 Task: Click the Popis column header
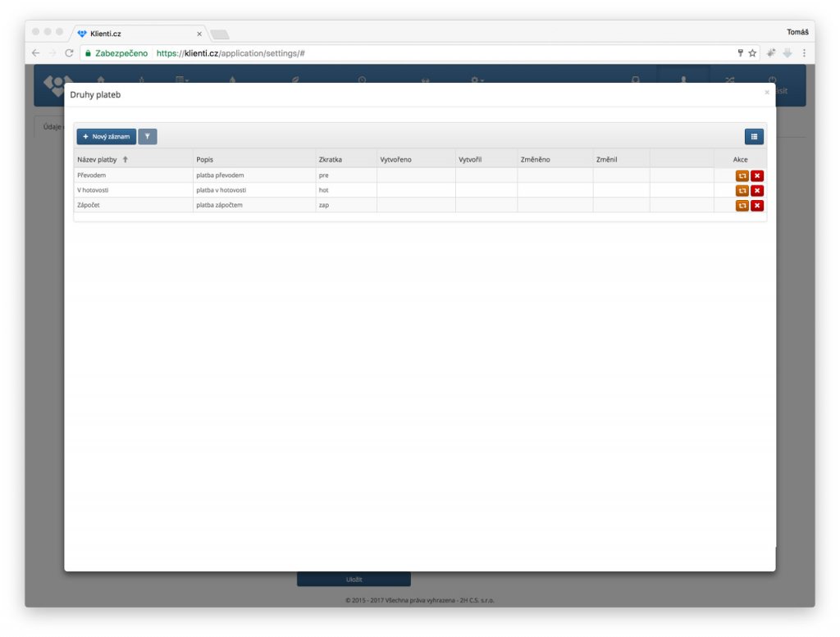[x=205, y=159]
